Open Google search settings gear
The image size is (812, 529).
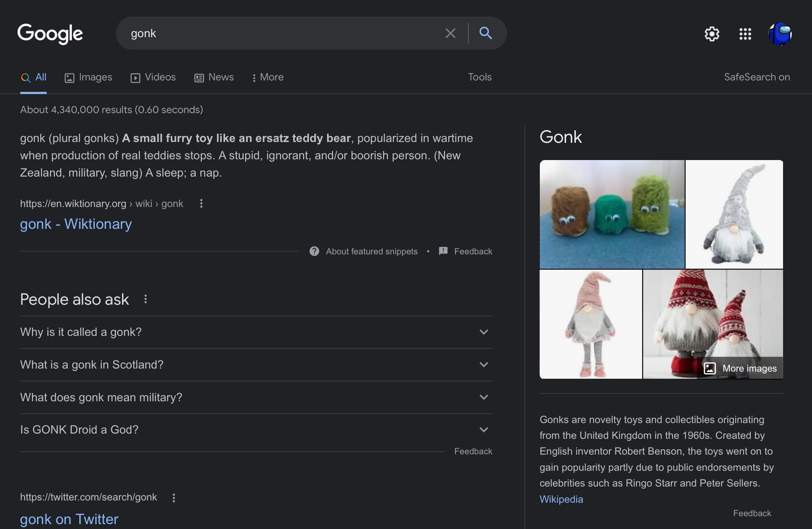click(x=712, y=34)
